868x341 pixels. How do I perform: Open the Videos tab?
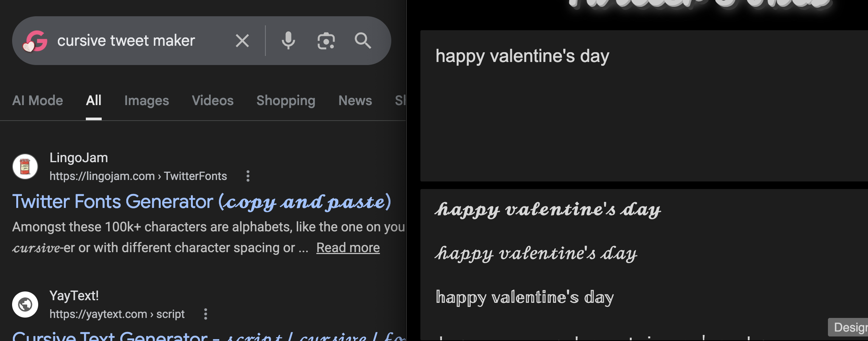click(x=213, y=101)
